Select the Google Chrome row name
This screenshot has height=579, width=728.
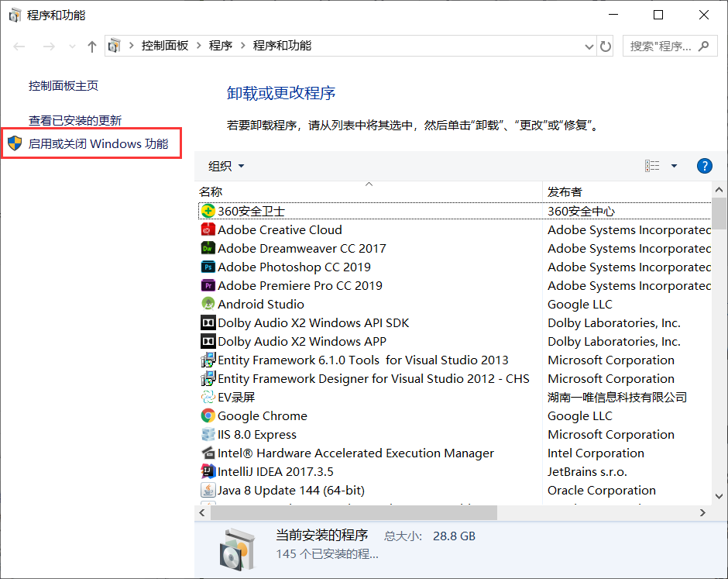(x=263, y=415)
